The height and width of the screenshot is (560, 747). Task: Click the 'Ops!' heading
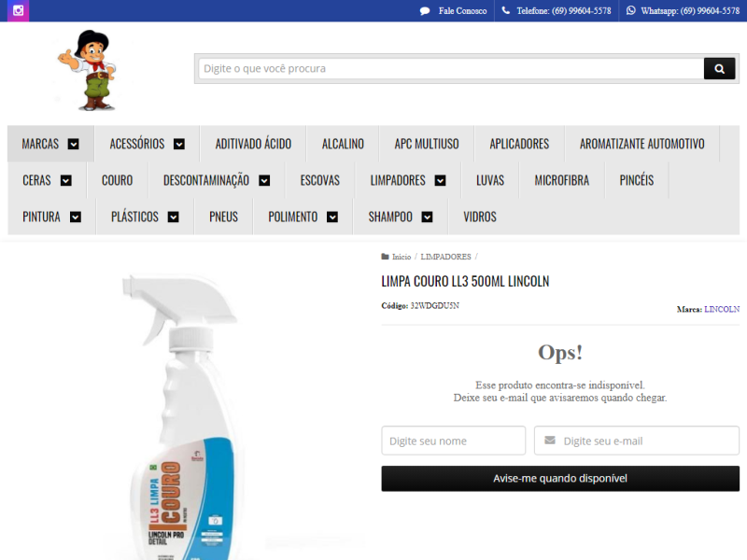coord(560,353)
